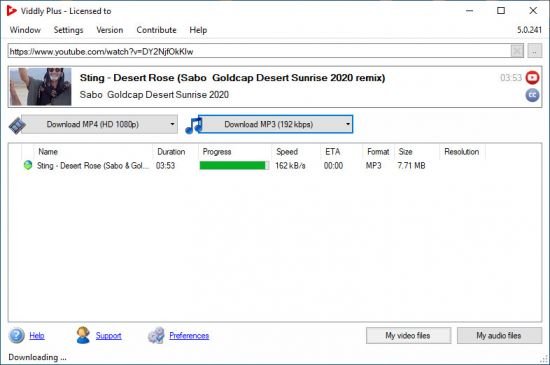Click the small browse button beside URL field
550x365 pixels.
(535, 52)
